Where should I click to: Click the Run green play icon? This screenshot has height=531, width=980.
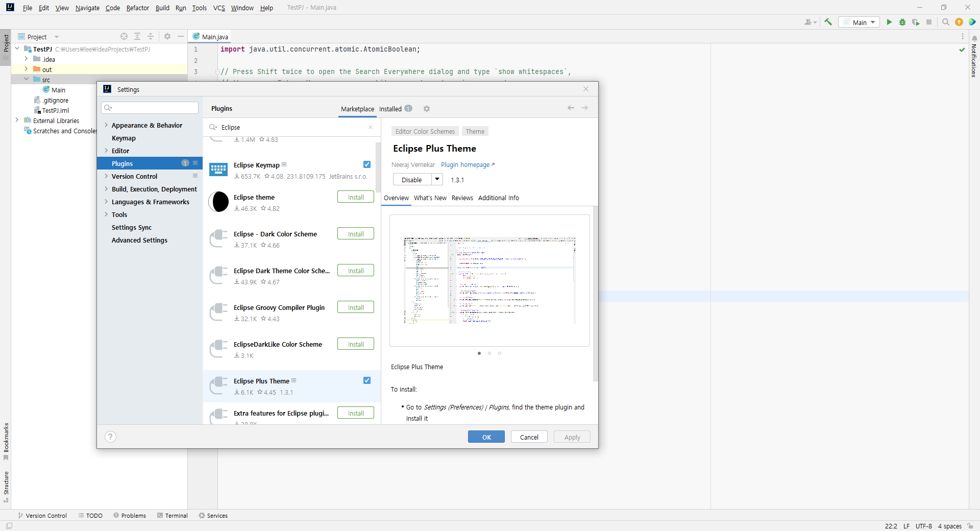889,22
